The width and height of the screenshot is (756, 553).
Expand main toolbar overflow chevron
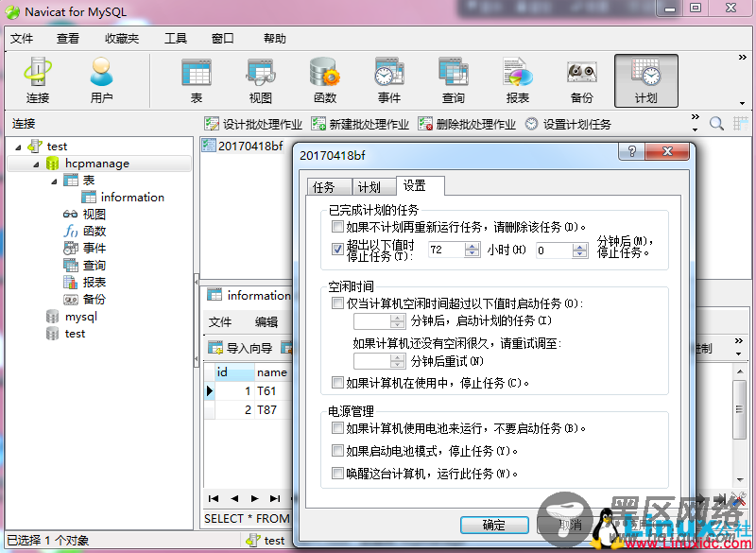click(743, 58)
